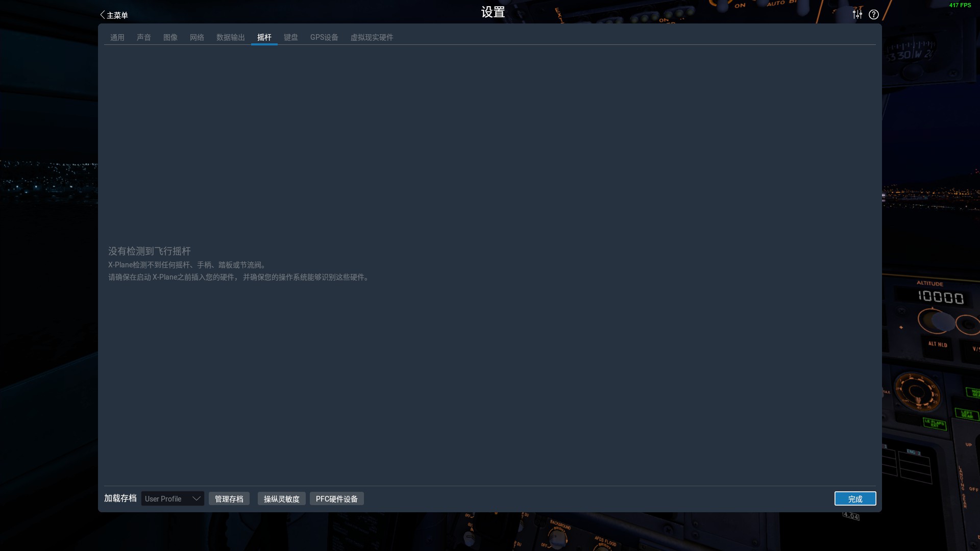Open the 键盘 tab
980x551 pixels.
coord(290,37)
